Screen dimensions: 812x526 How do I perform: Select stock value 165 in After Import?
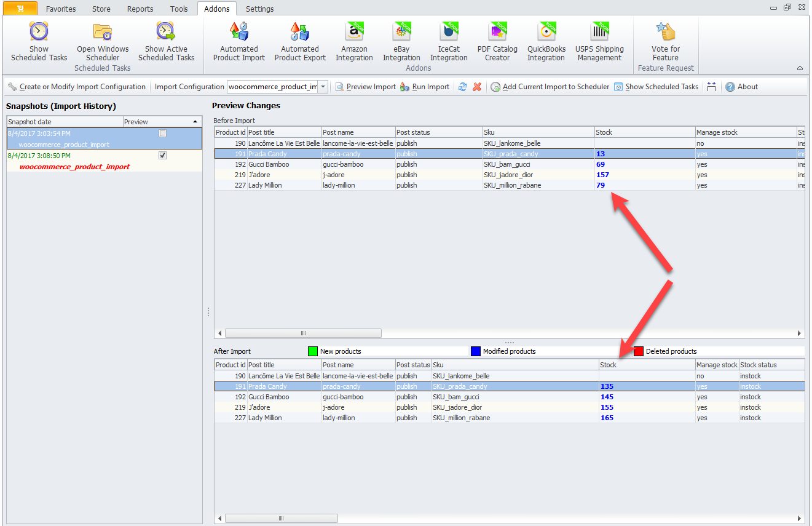click(x=607, y=418)
